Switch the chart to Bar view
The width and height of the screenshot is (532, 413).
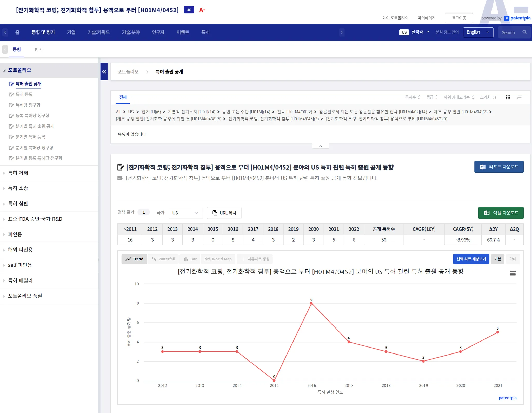click(x=190, y=259)
